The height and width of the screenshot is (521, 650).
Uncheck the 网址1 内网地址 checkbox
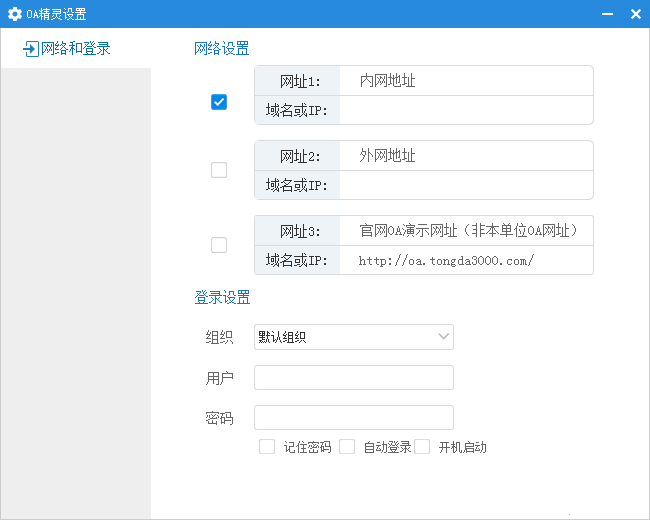coord(219,102)
